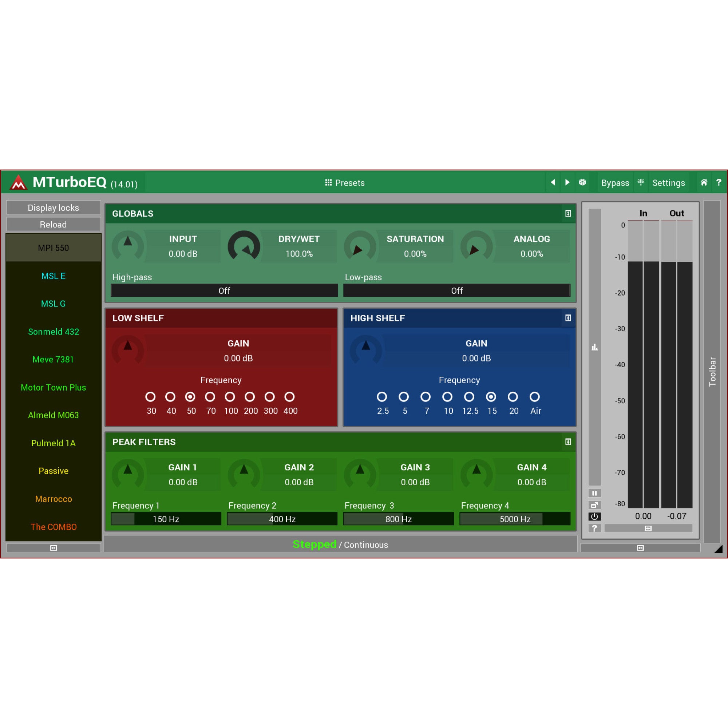Screen dimensions: 728x728
Task: Pause the meter display
Action: (594, 493)
